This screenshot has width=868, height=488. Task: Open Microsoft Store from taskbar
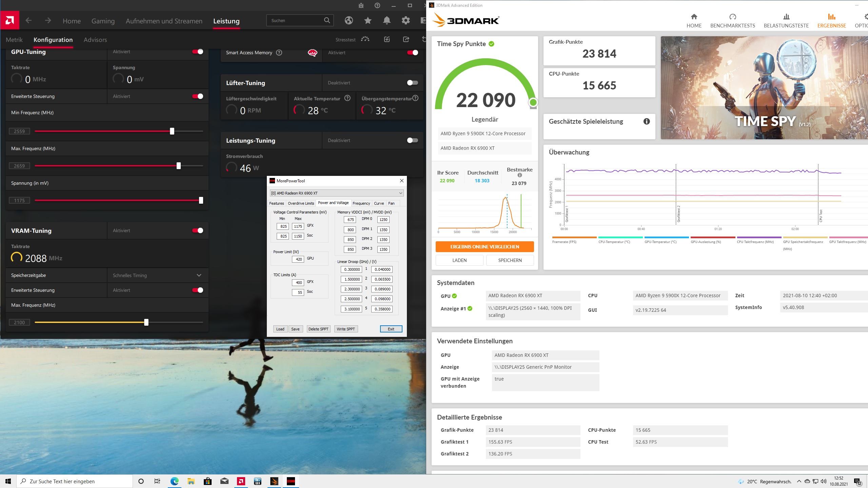pyautogui.click(x=208, y=481)
